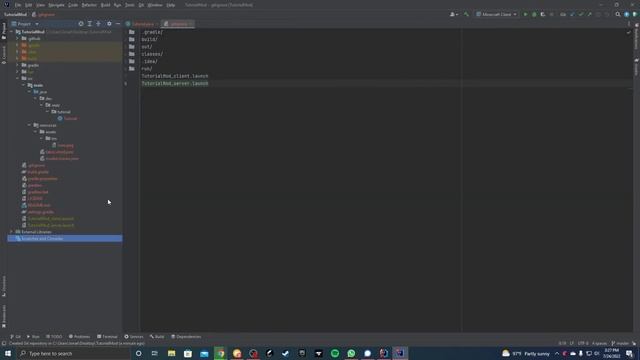Open the Edit menu
Image resolution: width=640 pixels, height=360 pixels.
(x=29, y=5)
